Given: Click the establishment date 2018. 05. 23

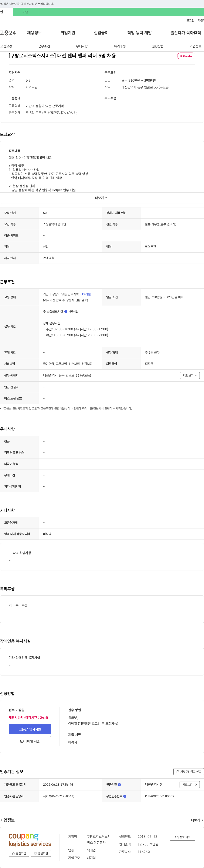Looking at the screenshot, I should tap(147, 837).
